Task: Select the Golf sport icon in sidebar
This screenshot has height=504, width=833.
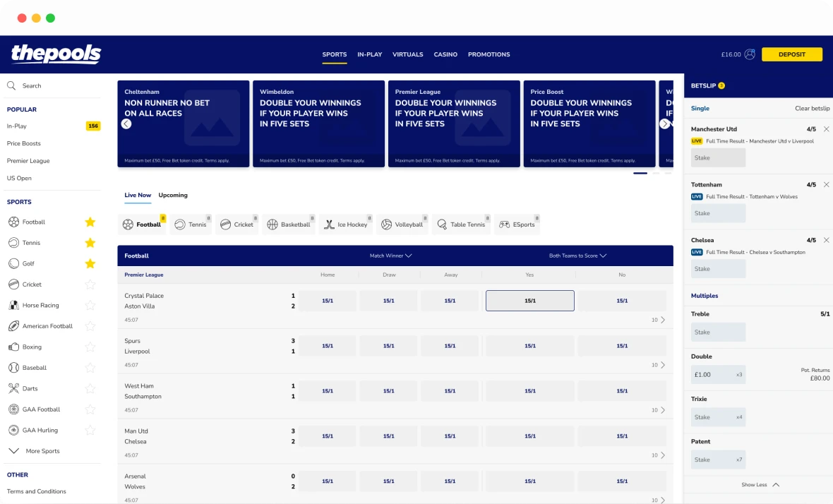Action: [14, 263]
